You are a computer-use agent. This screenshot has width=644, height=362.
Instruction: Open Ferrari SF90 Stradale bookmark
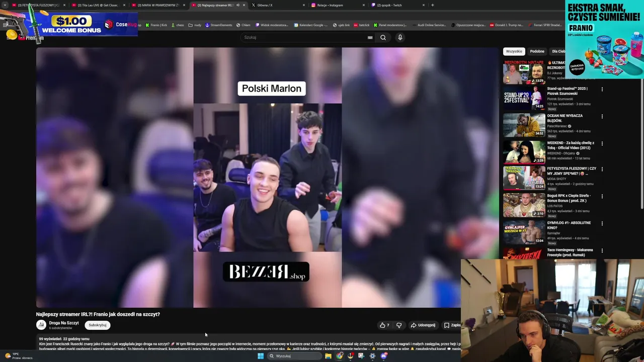tap(545, 25)
